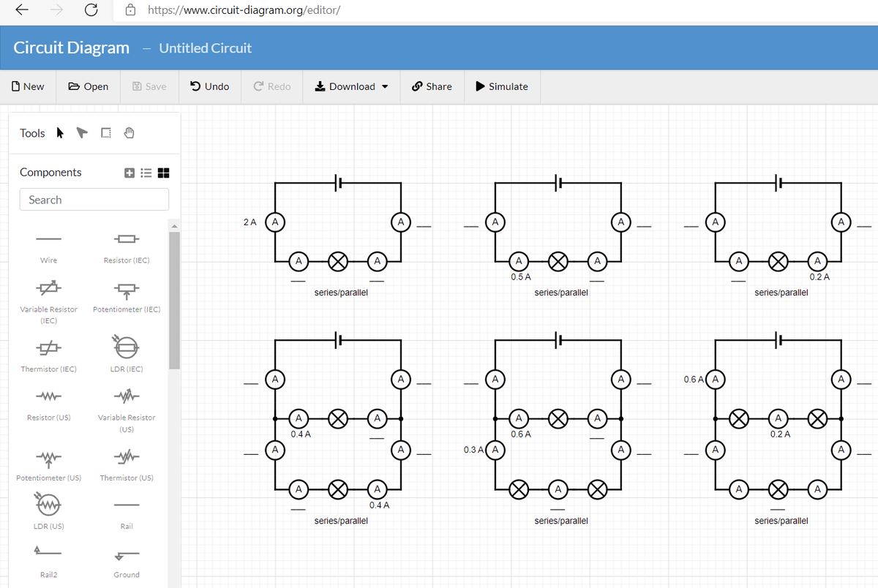
Task: Select the ammeter labeled 0.6 A on the left
Action: click(716, 379)
